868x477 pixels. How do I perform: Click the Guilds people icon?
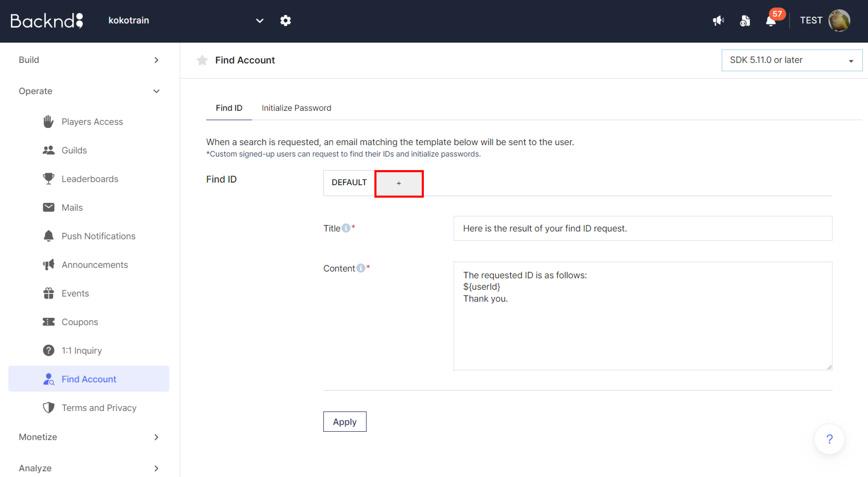point(49,150)
